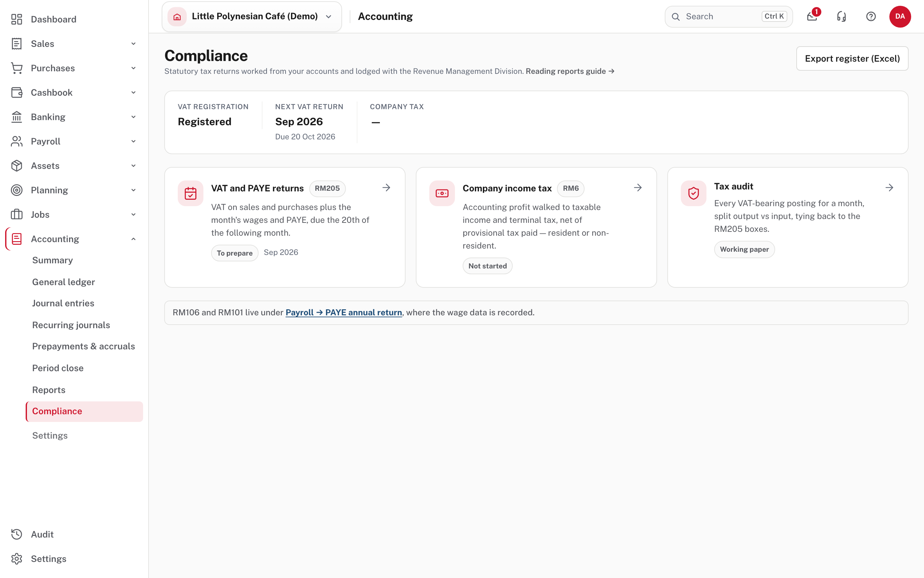The height and width of the screenshot is (578, 924).
Task: Open the Dashboard icon in sidebar
Action: [16, 19]
